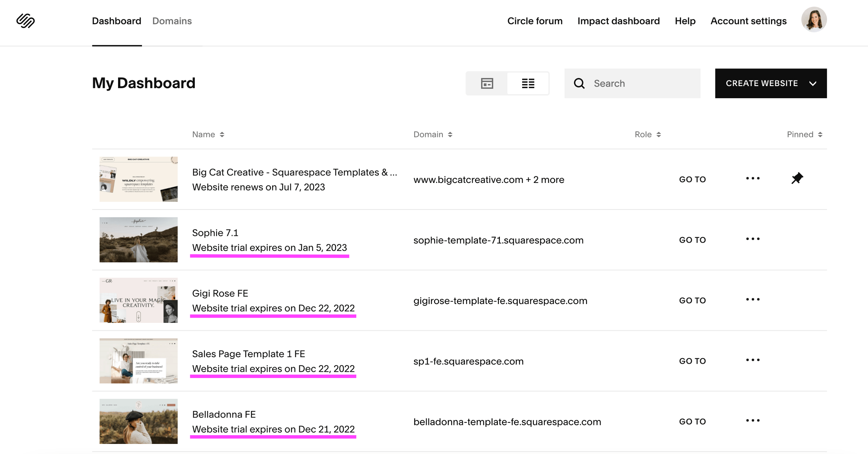Open the Domains tab
This screenshot has height=454, width=868.
click(172, 21)
